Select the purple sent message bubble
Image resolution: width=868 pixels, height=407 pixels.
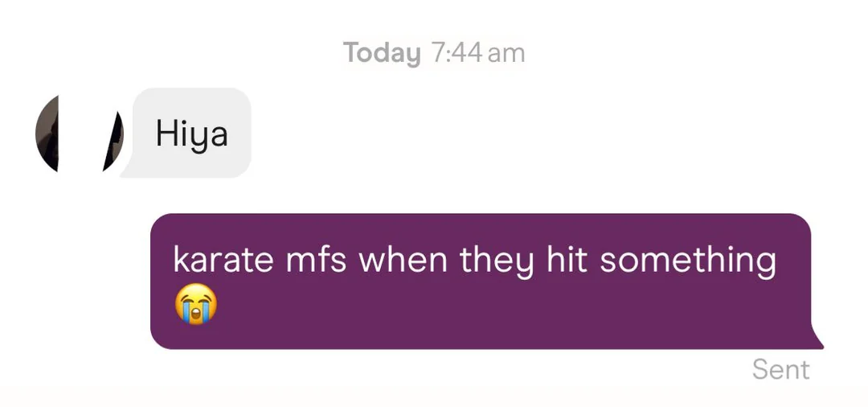(x=486, y=282)
